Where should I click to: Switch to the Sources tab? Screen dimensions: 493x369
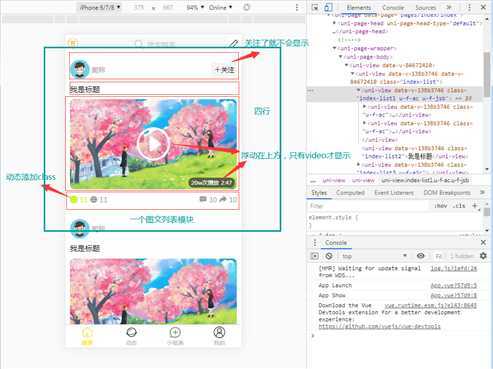pos(425,7)
